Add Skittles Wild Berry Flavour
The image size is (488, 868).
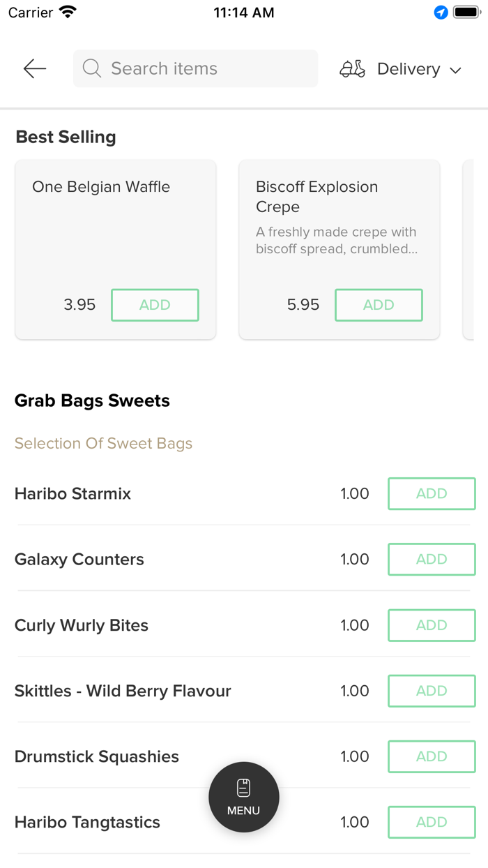point(432,691)
